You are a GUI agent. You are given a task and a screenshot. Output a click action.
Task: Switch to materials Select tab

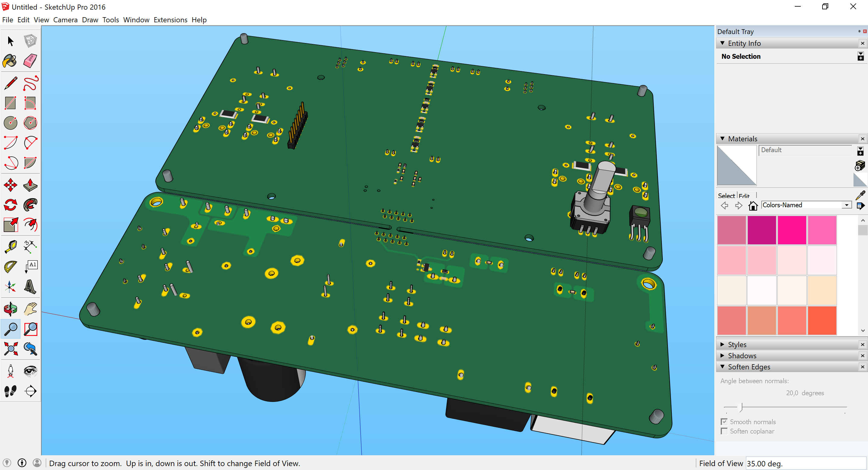pyautogui.click(x=726, y=196)
